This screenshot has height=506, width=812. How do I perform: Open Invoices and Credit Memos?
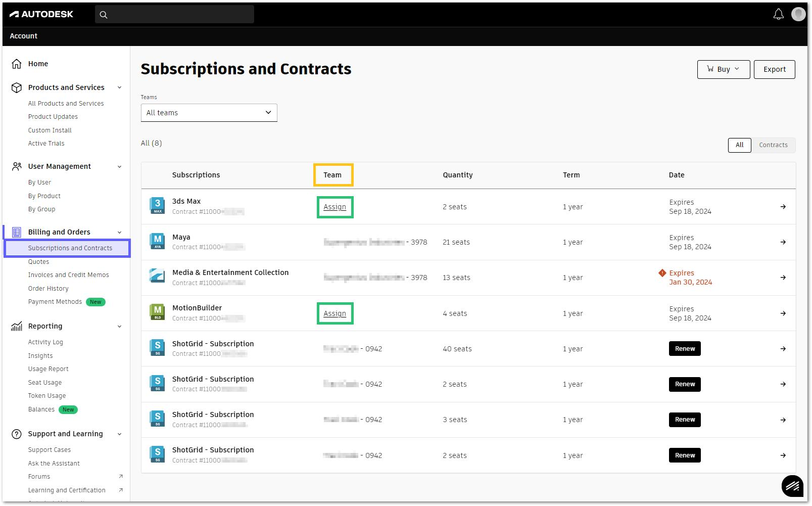(x=69, y=275)
